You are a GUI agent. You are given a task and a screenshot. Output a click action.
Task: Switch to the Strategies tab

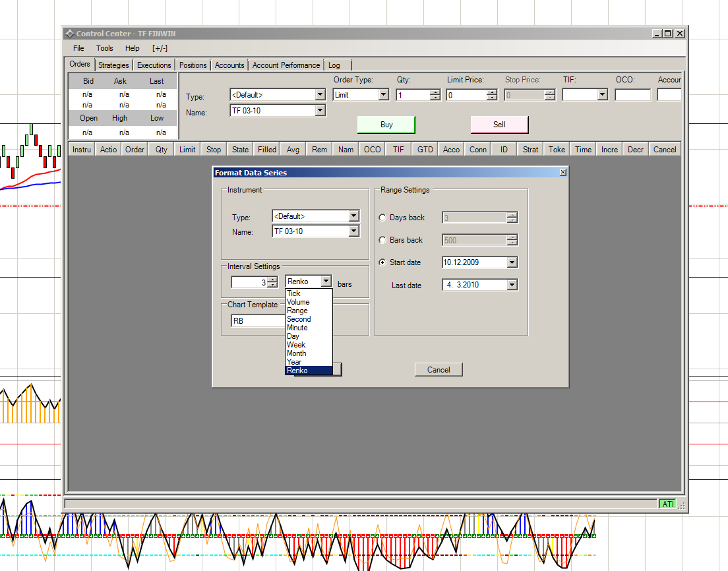(x=113, y=65)
